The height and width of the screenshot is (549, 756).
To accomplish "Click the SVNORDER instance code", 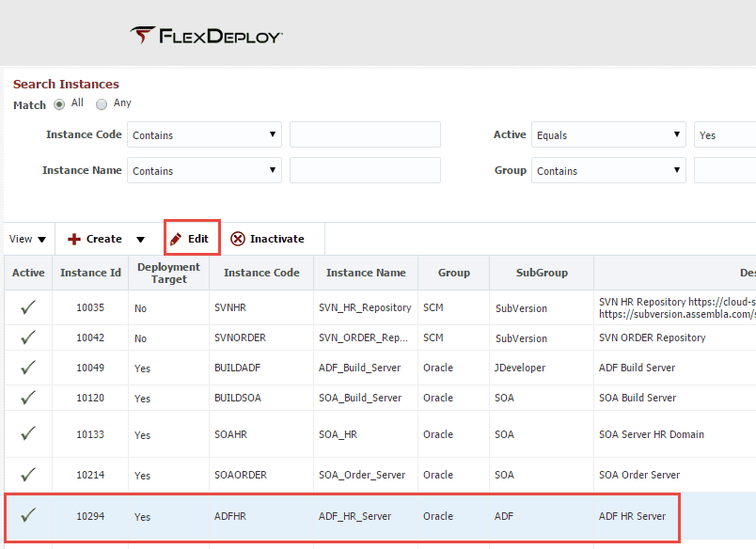I will coord(240,337).
